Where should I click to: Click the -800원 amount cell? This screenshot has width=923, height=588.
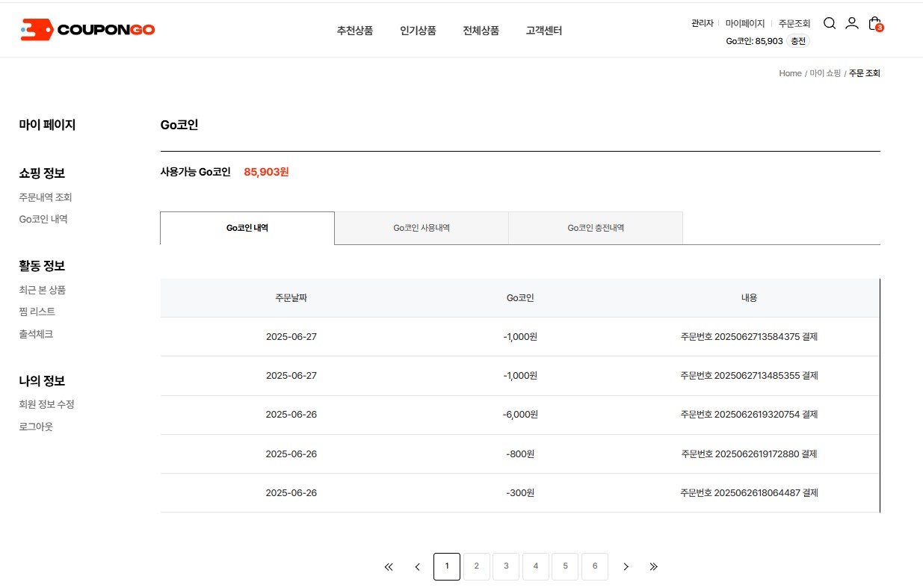(520, 454)
